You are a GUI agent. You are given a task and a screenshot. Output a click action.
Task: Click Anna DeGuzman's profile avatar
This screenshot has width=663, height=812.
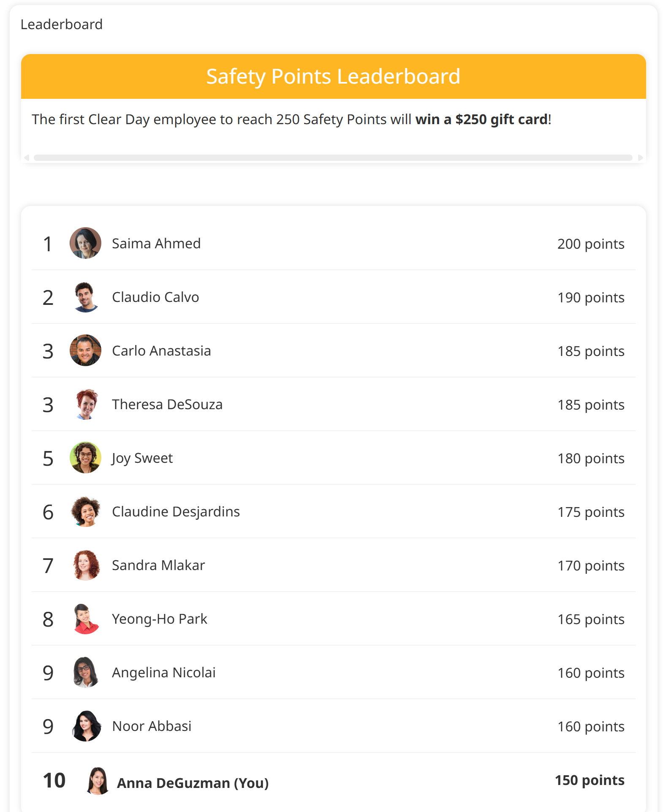click(x=98, y=781)
